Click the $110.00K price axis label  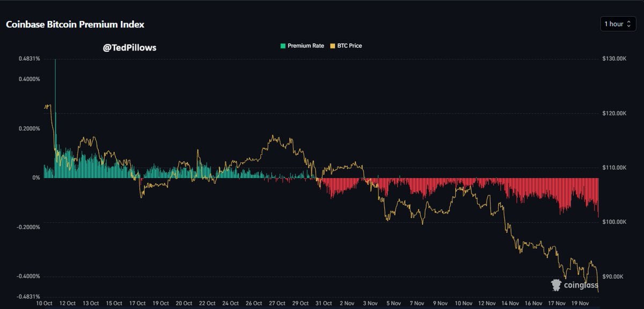coord(614,168)
